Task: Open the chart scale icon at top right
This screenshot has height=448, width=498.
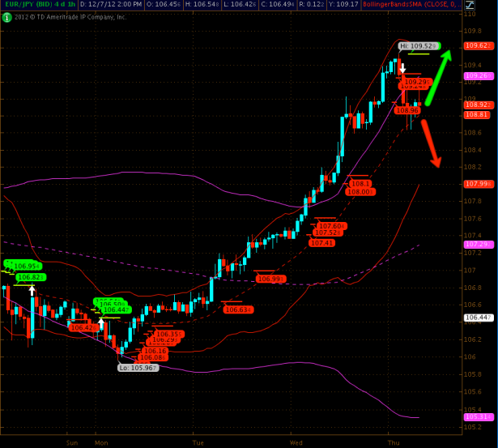Action: click(470, 5)
